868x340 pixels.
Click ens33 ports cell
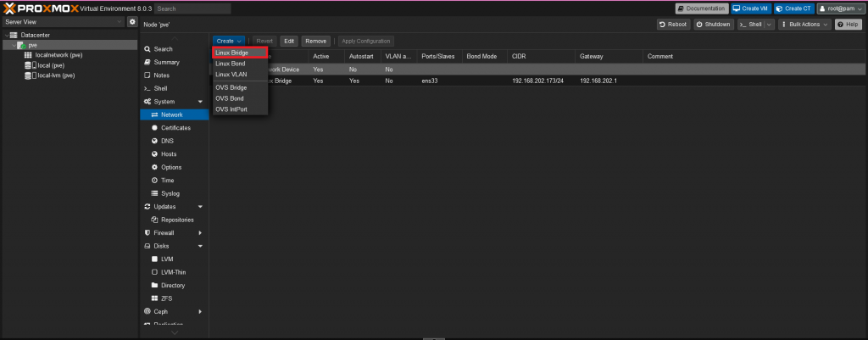point(429,81)
